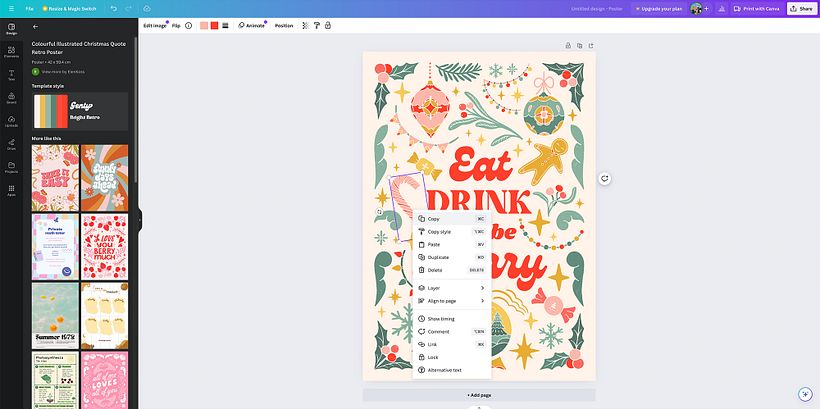
Task: Click the redo arrow
Action: tap(130, 9)
